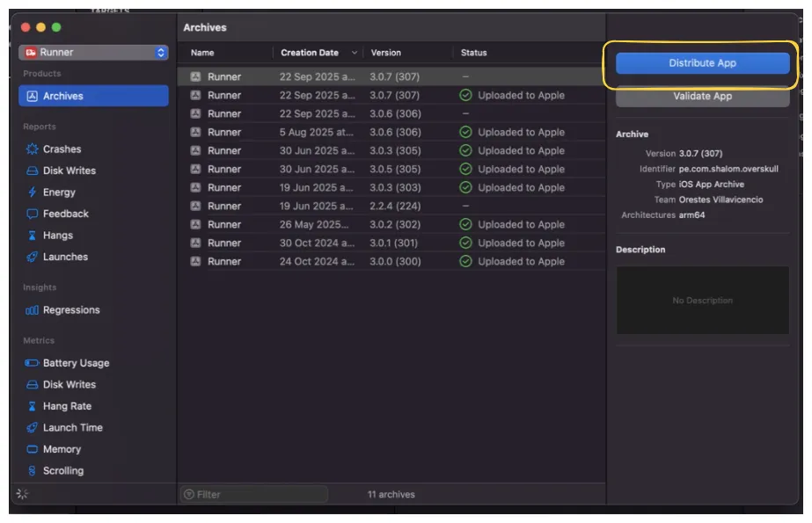Select the 5 Aug 2025 archive row
812x523 pixels.
coord(391,133)
